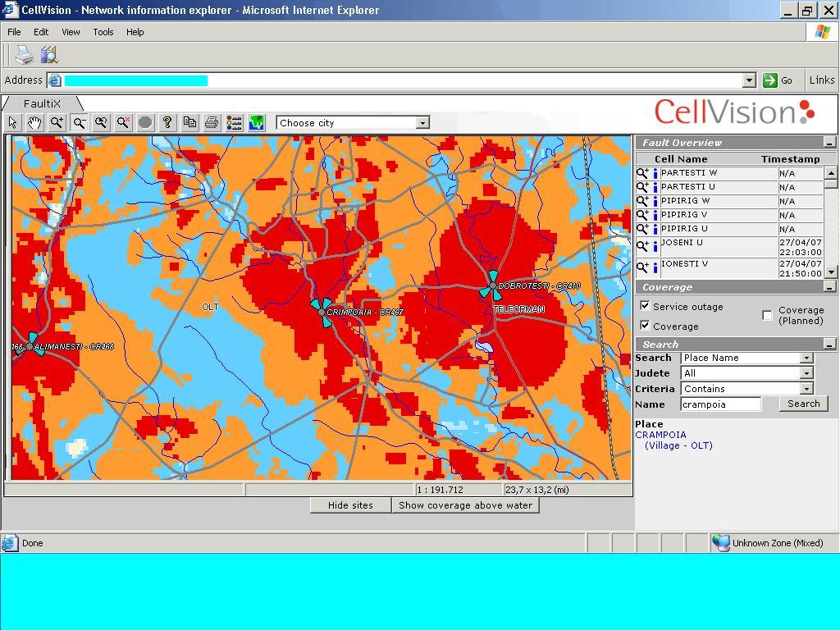840x630 pixels.
Task: Click the copy map toolbar icon
Action: [x=189, y=123]
